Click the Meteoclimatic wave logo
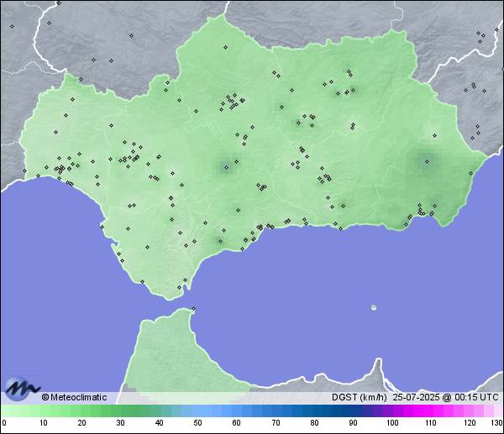 [22, 389]
